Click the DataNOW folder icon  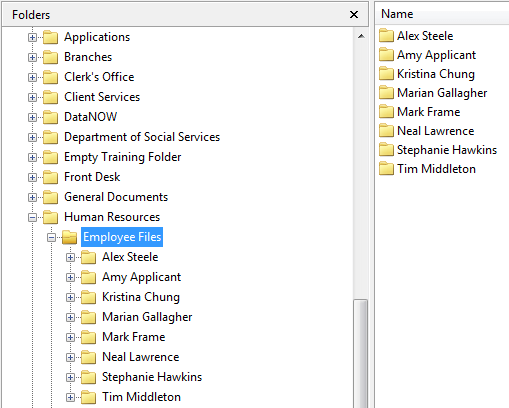point(51,117)
